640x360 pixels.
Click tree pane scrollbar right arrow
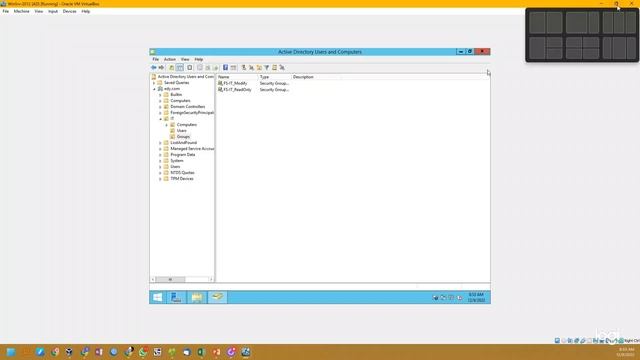(211, 279)
